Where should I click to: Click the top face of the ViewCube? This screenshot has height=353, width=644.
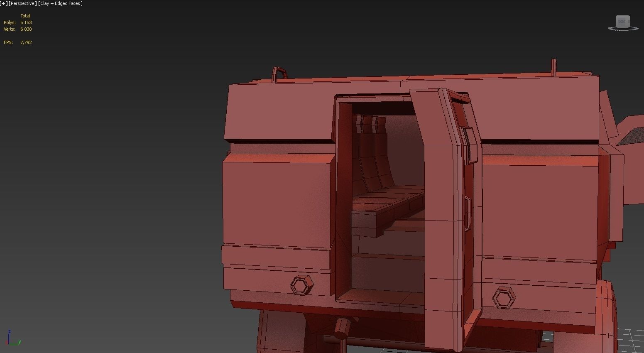(623, 16)
